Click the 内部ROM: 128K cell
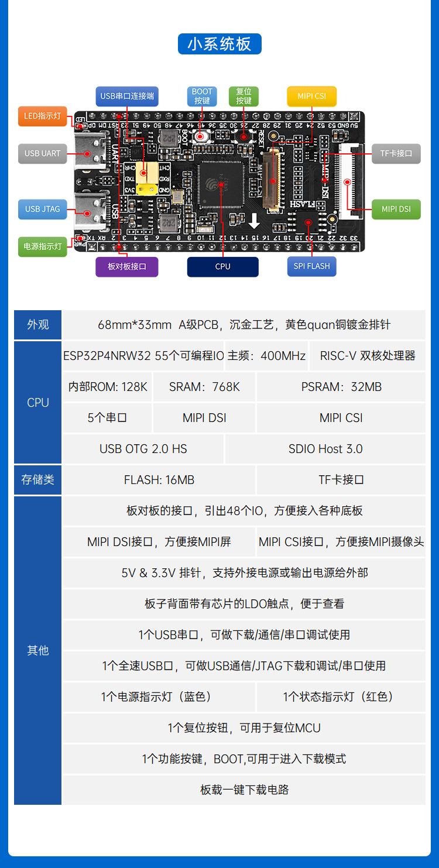Screen dimensions: 439x868 pos(108,387)
